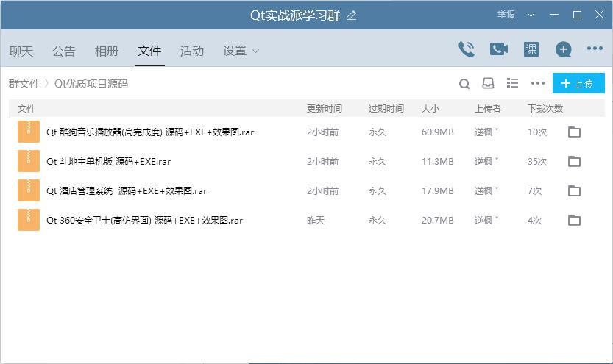The image size is (613, 364).
Task: Click size 60.9MB cell
Action: click(437, 132)
